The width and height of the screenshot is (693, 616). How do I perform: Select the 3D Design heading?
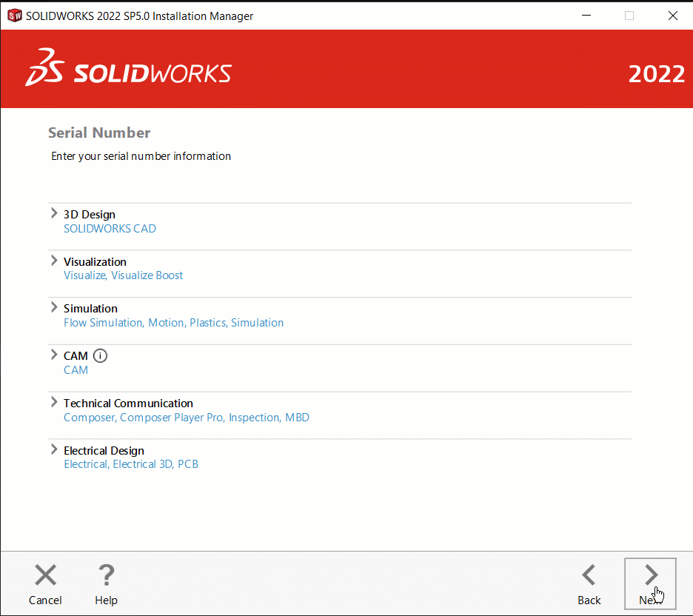(x=90, y=214)
